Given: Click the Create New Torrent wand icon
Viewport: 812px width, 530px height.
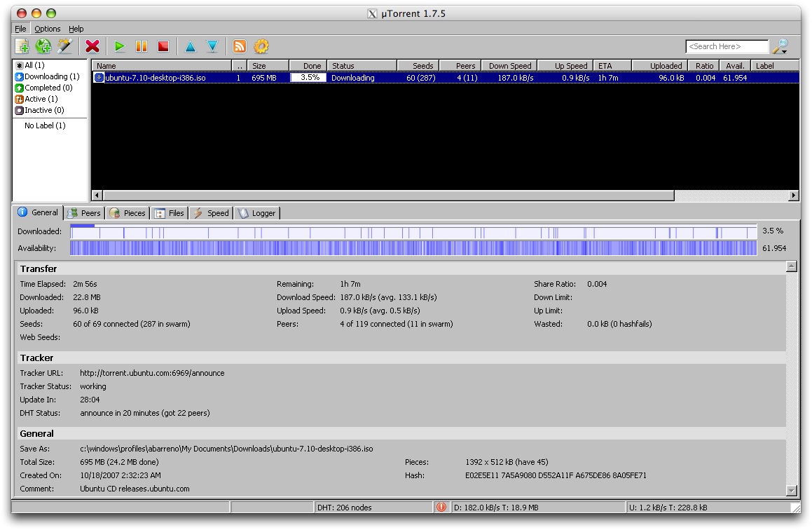Looking at the screenshot, I should pyautogui.click(x=64, y=47).
